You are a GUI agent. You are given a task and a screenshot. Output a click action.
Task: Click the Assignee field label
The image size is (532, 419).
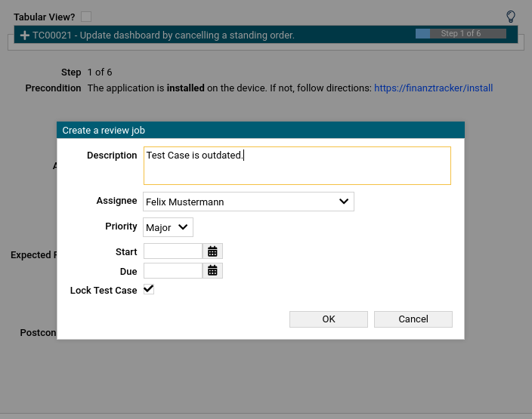116,201
